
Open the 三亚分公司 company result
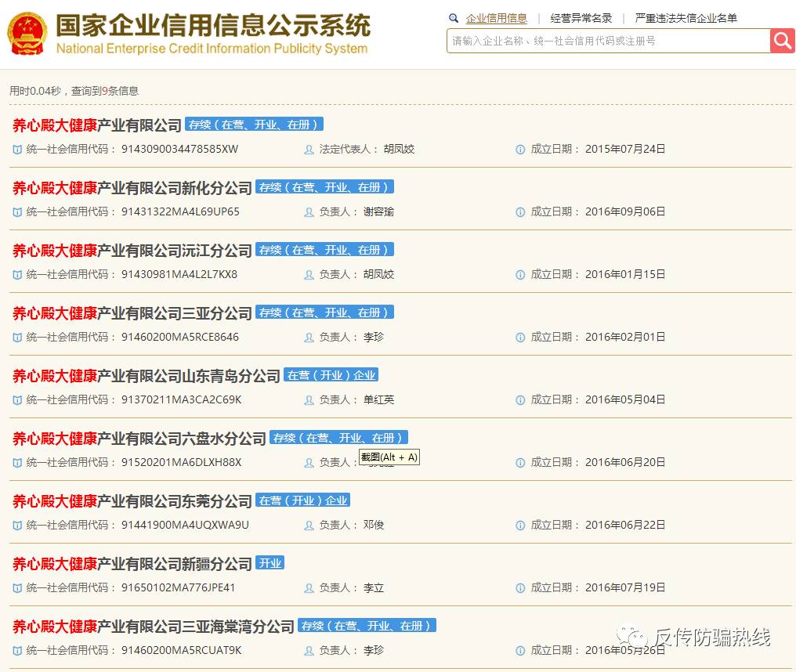(132, 313)
